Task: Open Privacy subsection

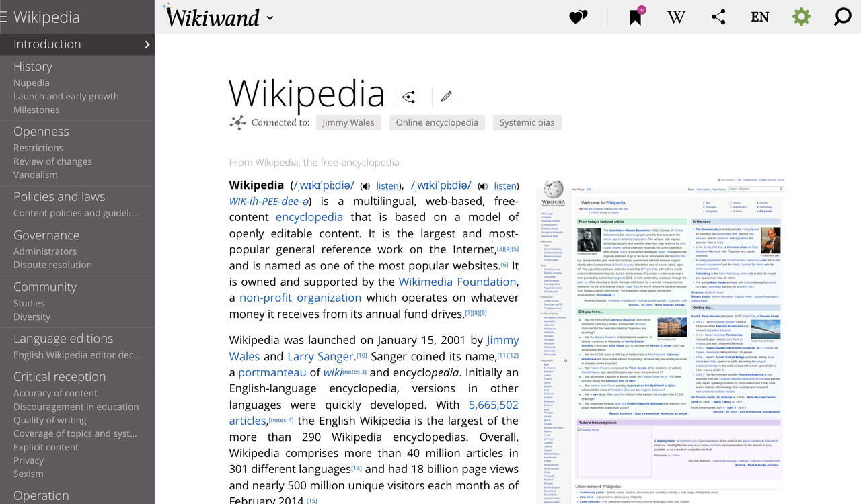Action: [28, 460]
